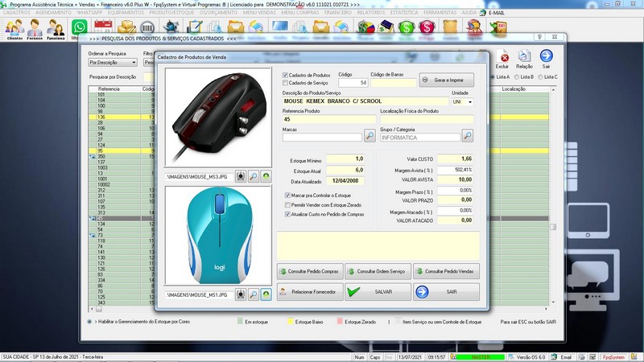This screenshot has height=362, width=644.
Task: Click the Valor CUSTO field
Action: 455,158
